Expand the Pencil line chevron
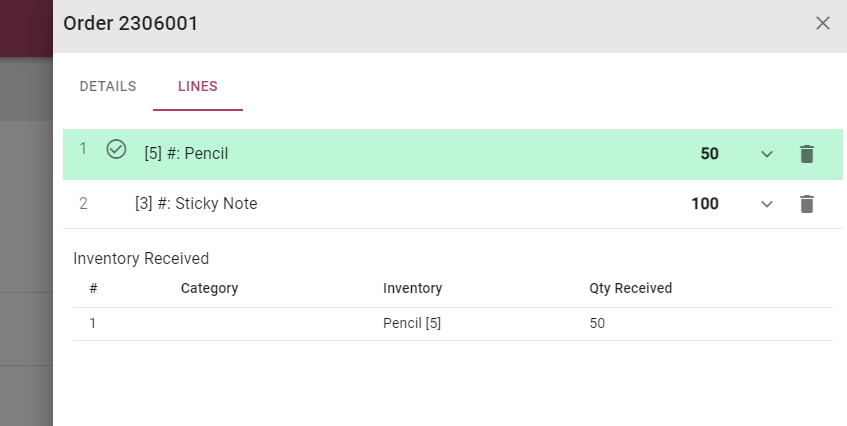Image resolution: width=847 pixels, height=426 pixels. pos(767,154)
